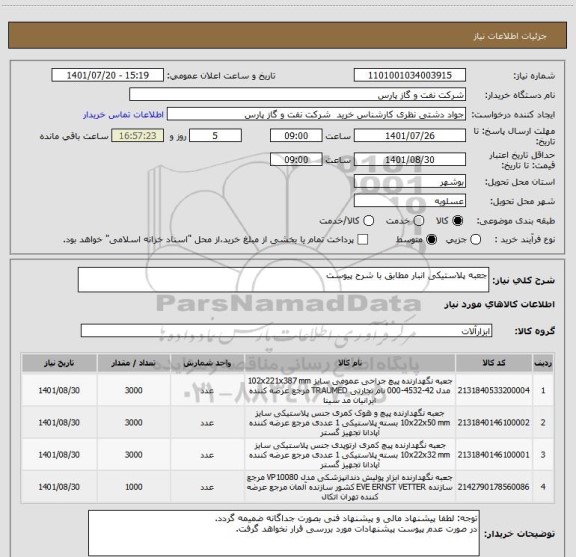This screenshot has width=576, height=557.
Task: Choose the جزیی purchase type radio
Action: point(475,240)
